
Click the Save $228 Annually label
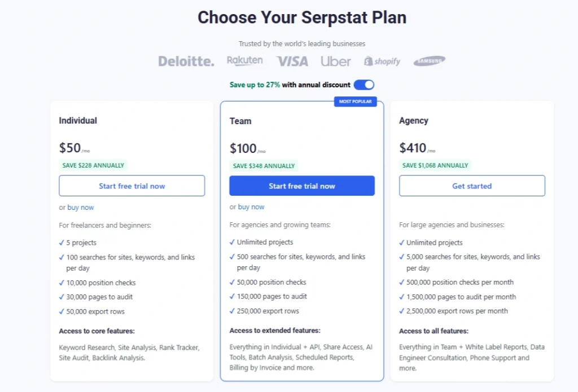pos(93,165)
